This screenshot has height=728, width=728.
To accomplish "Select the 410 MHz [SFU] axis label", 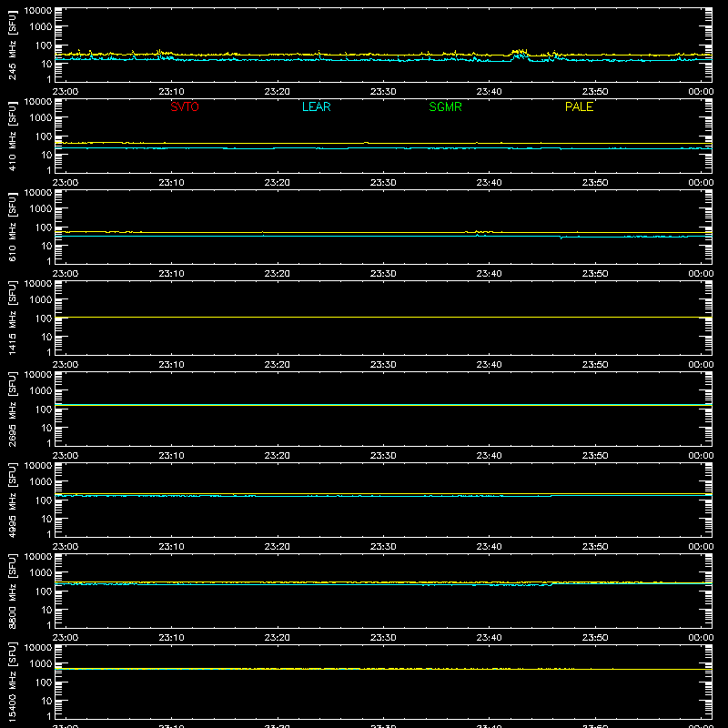I will point(13,136).
